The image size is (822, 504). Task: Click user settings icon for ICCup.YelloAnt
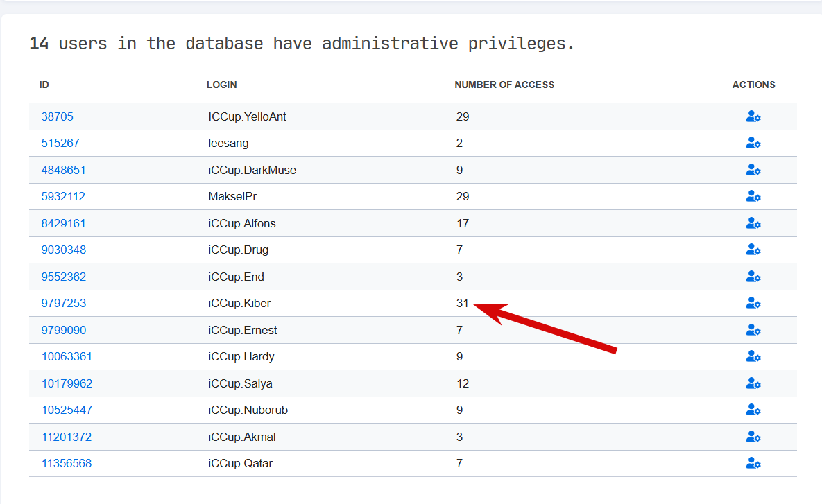click(753, 116)
